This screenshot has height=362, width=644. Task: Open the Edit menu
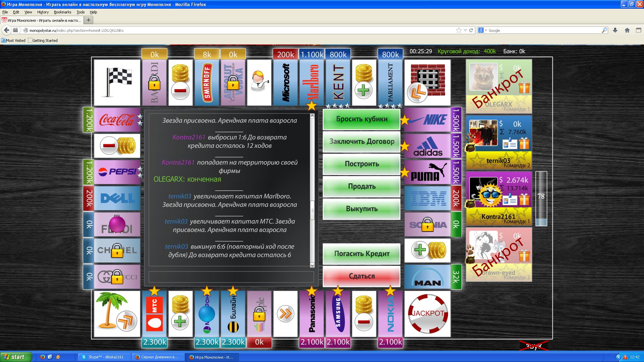pos(16,12)
